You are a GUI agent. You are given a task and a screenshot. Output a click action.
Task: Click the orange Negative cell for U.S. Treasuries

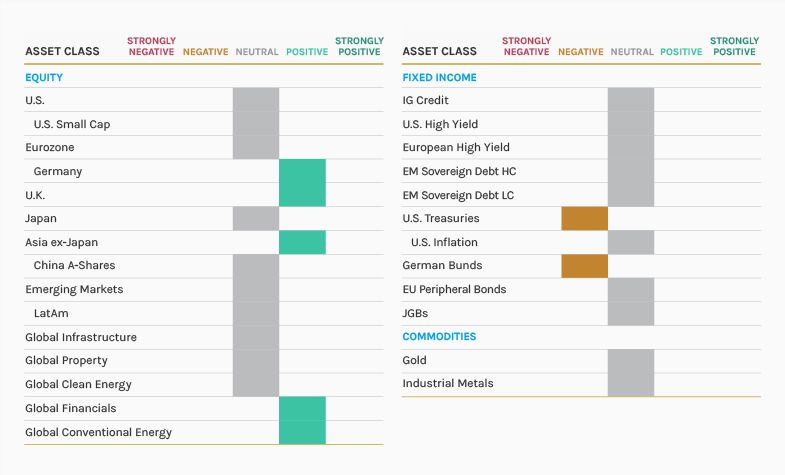click(x=584, y=218)
